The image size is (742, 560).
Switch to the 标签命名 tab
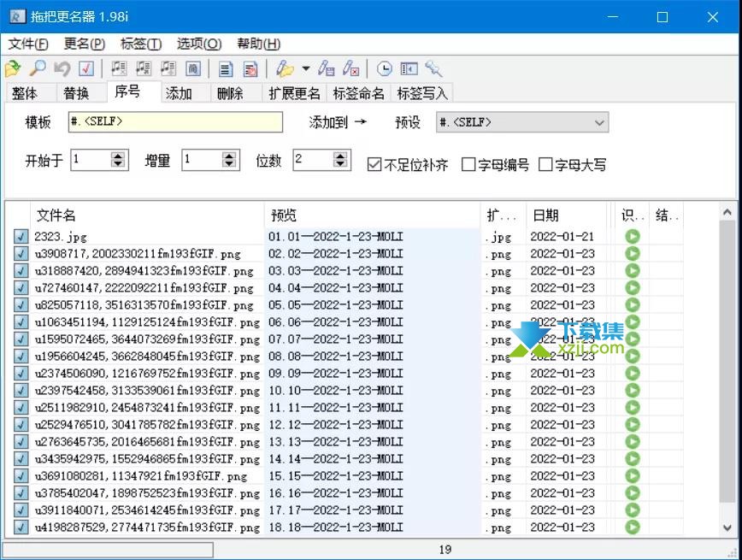click(359, 93)
